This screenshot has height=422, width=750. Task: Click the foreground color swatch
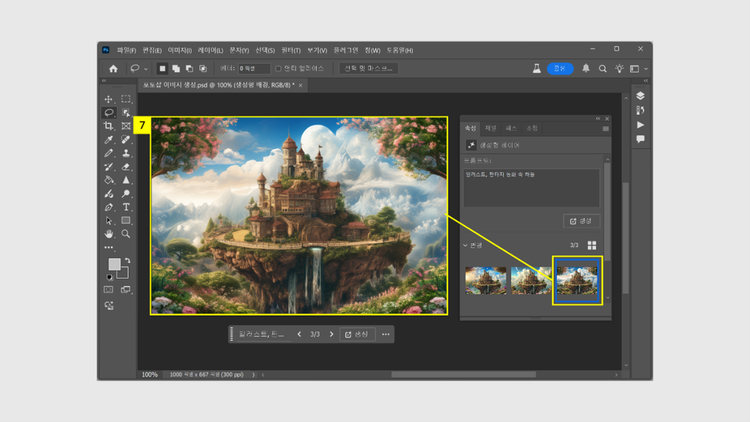pos(114,265)
